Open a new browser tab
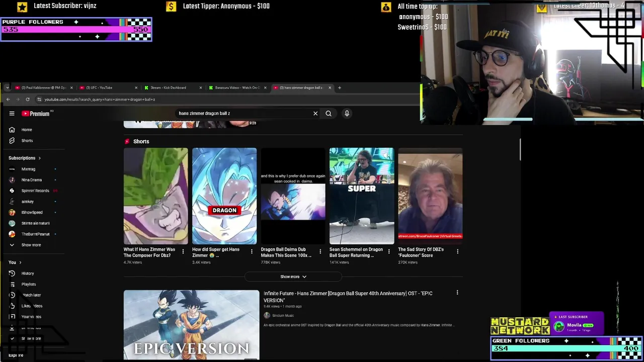This screenshot has width=644, height=362. click(x=339, y=88)
